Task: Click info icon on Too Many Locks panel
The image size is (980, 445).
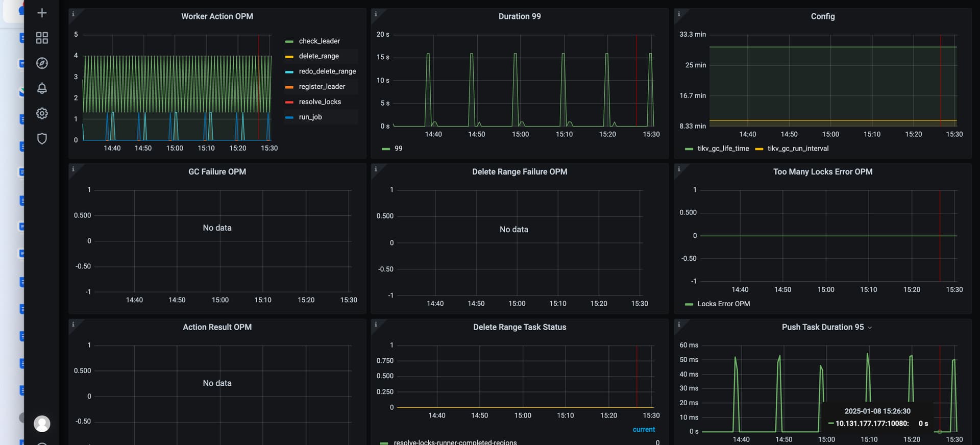Action: click(x=678, y=169)
